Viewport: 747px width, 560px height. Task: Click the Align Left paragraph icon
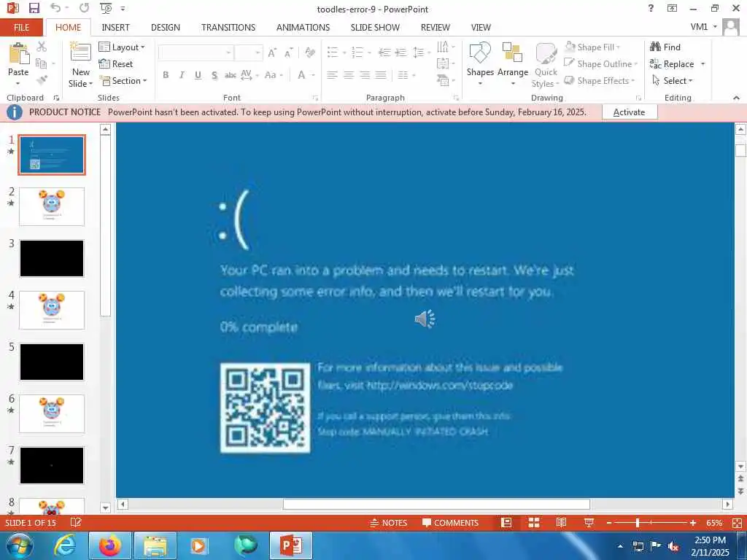[332, 75]
